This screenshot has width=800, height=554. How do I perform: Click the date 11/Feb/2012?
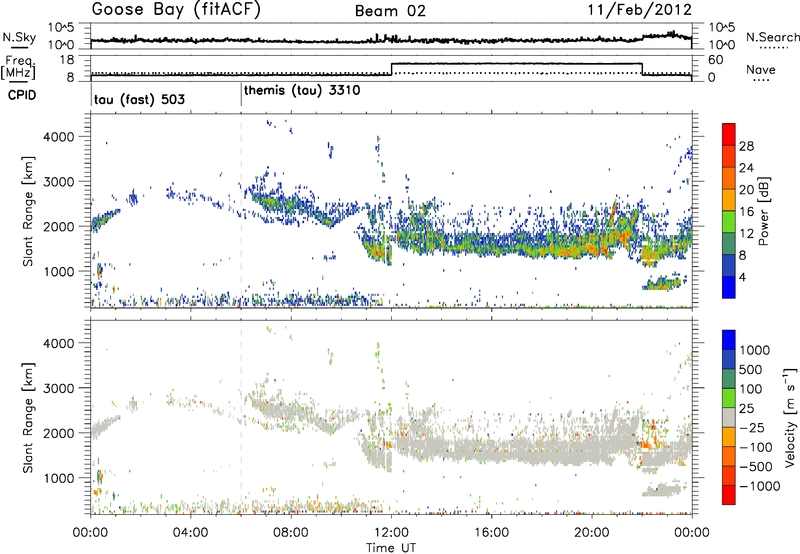[640, 10]
